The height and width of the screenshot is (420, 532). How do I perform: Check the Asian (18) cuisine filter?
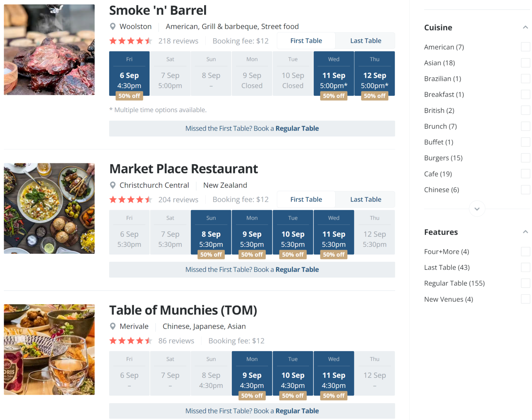tap(525, 63)
